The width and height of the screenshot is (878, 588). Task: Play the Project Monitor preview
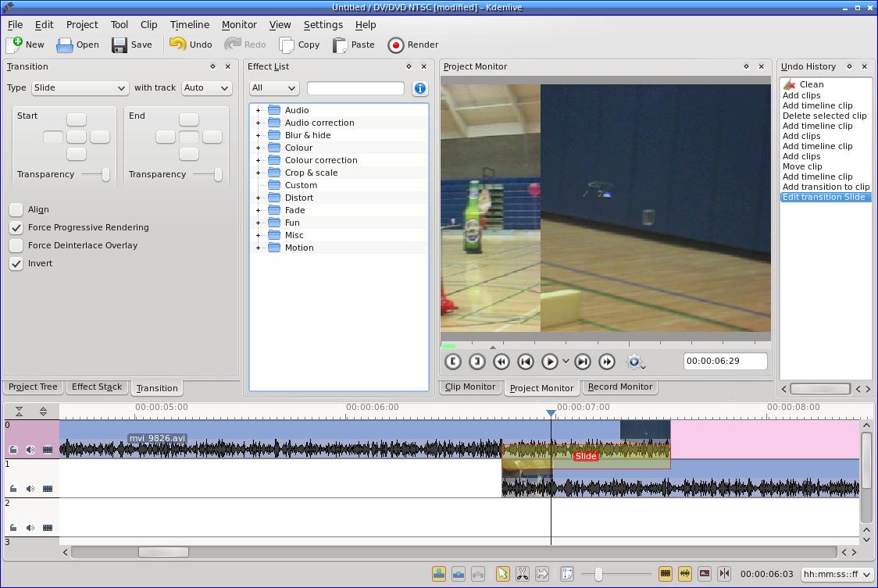point(550,362)
